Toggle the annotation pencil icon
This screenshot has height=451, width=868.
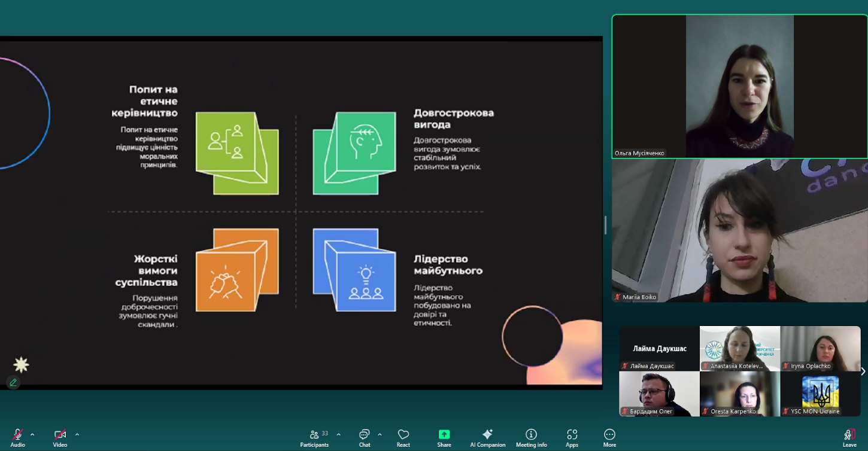point(13,382)
